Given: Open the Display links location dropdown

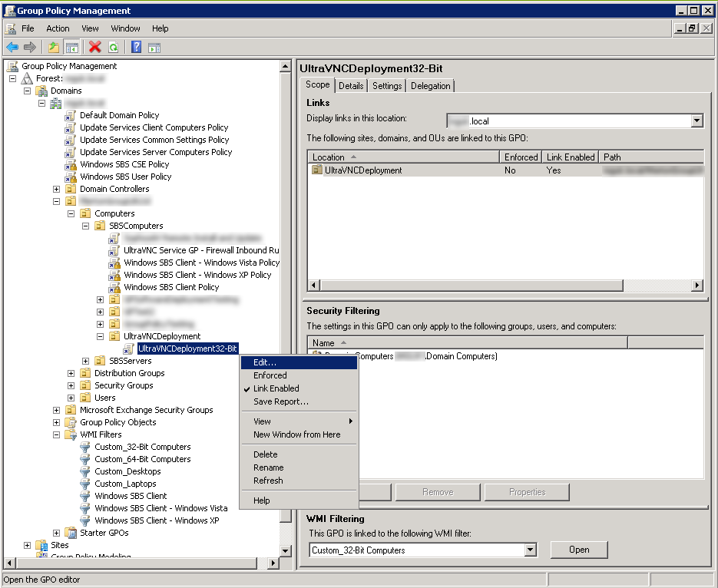Looking at the screenshot, I should (x=697, y=121).
